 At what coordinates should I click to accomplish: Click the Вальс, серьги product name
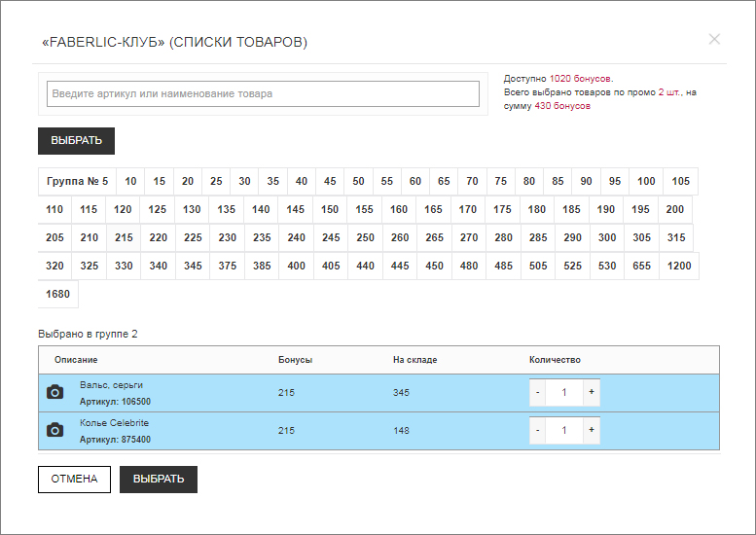point(111,385)
